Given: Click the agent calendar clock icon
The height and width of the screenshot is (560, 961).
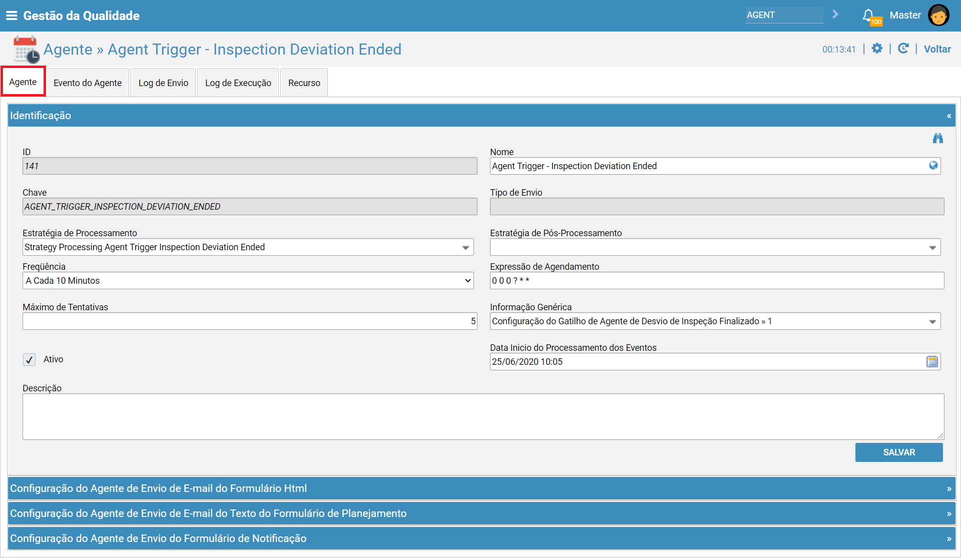Looking at the screenshot, I should coord(26,50).
